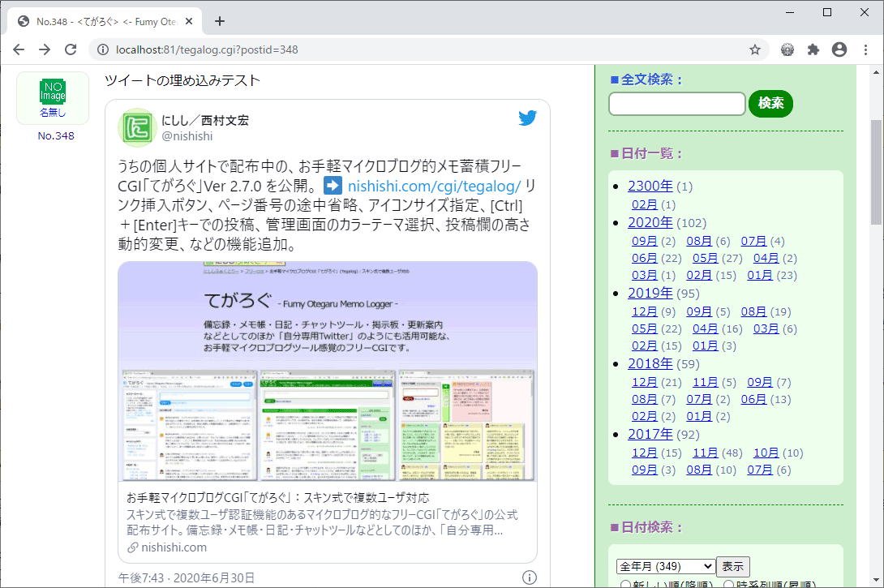Open the 名無し user name link

pyautogui.click(x=53, y=112)
